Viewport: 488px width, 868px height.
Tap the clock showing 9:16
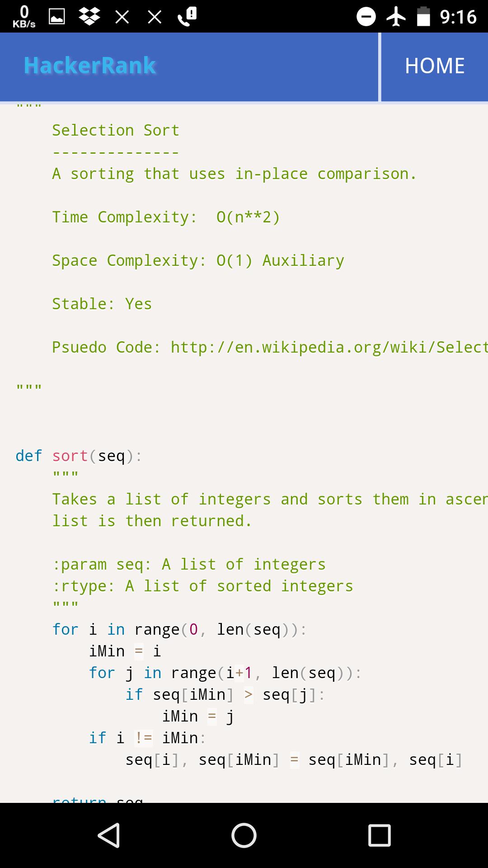coord(458,17)
